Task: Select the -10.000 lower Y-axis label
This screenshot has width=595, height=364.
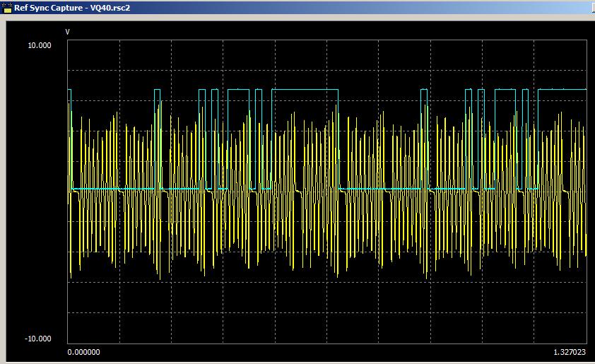Action: coord(38,339)
